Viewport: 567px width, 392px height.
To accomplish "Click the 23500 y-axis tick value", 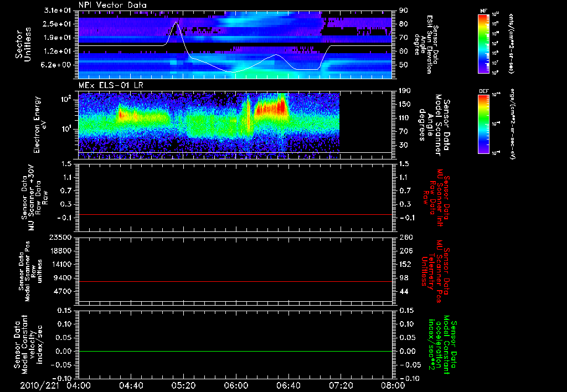I will pyautogui.click(x=63, y=237).
